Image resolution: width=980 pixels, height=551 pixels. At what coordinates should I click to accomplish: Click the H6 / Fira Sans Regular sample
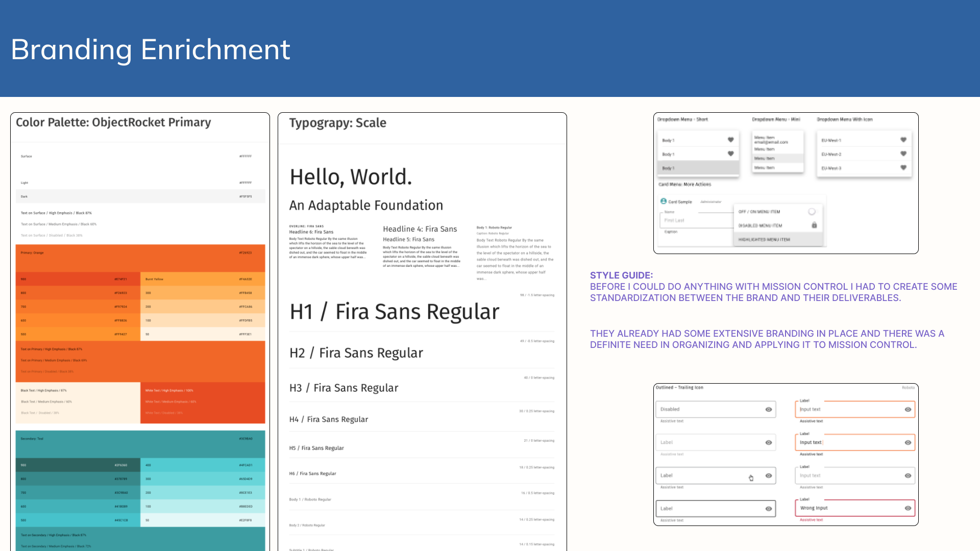pos(312,473)
